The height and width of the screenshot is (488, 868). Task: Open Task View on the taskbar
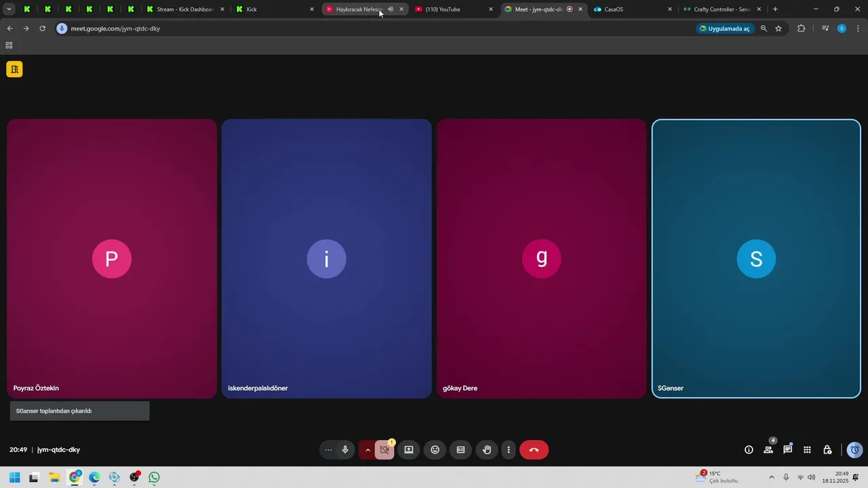[34, 478]
